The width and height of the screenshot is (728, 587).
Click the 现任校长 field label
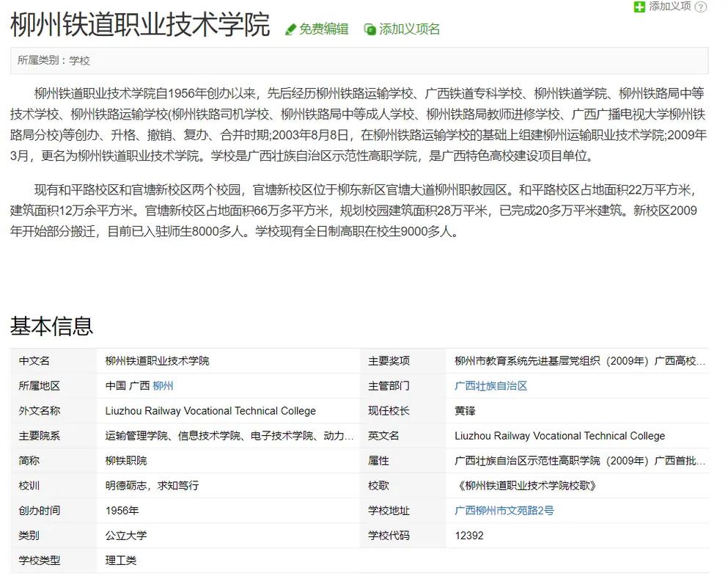click(x=389, y=411)
